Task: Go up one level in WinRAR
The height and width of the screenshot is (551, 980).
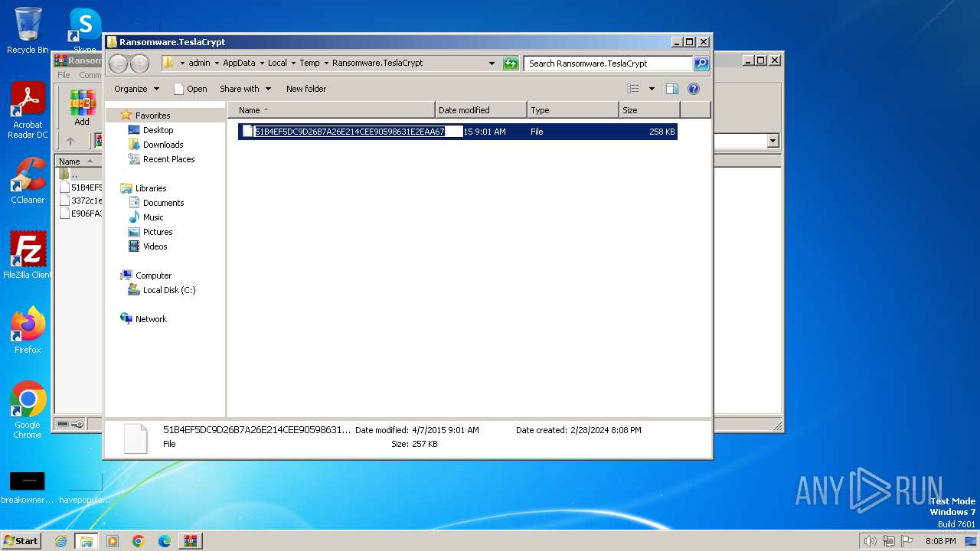Action: (70, 141)
